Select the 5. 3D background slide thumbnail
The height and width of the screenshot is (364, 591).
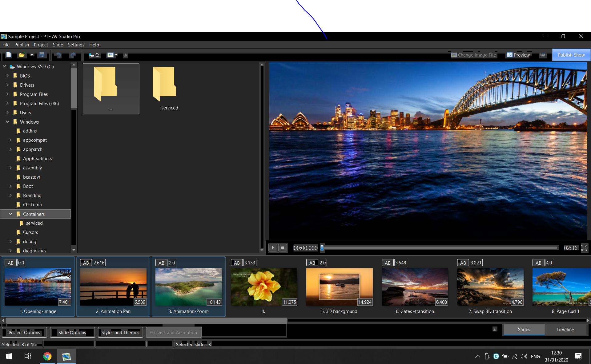point(339,287)
